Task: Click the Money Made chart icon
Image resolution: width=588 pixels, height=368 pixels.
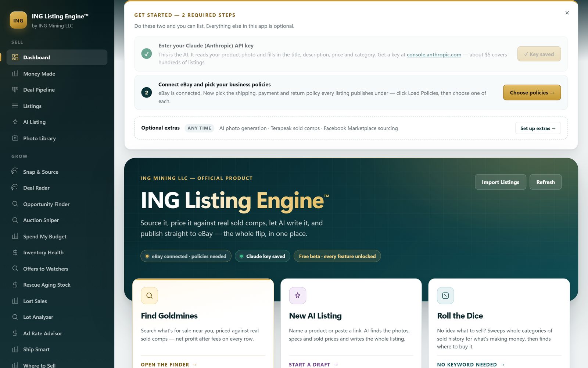Action: pyautogui.click(x=15, y=74)
